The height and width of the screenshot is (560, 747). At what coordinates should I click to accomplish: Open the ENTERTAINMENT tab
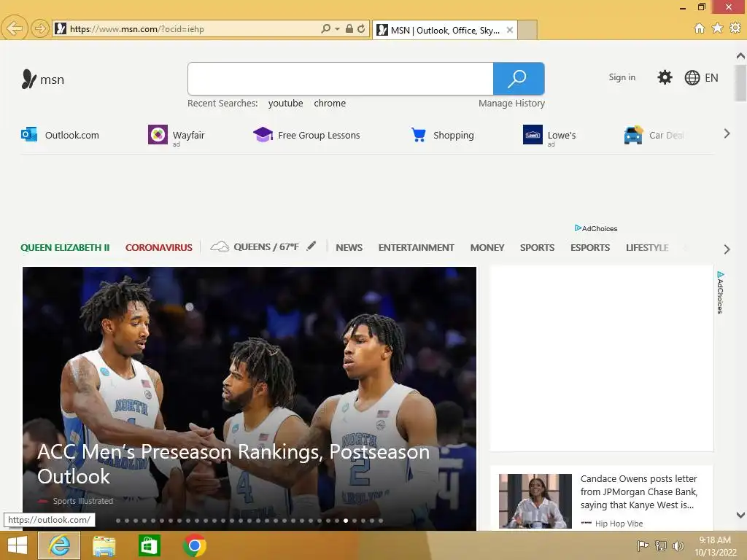click(417, 248)
